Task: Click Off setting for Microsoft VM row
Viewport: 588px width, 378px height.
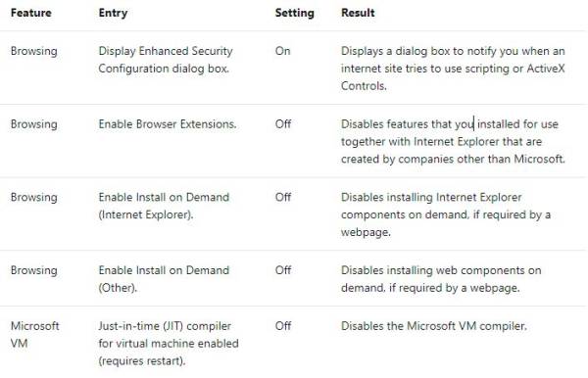Action: click(283, 326)
